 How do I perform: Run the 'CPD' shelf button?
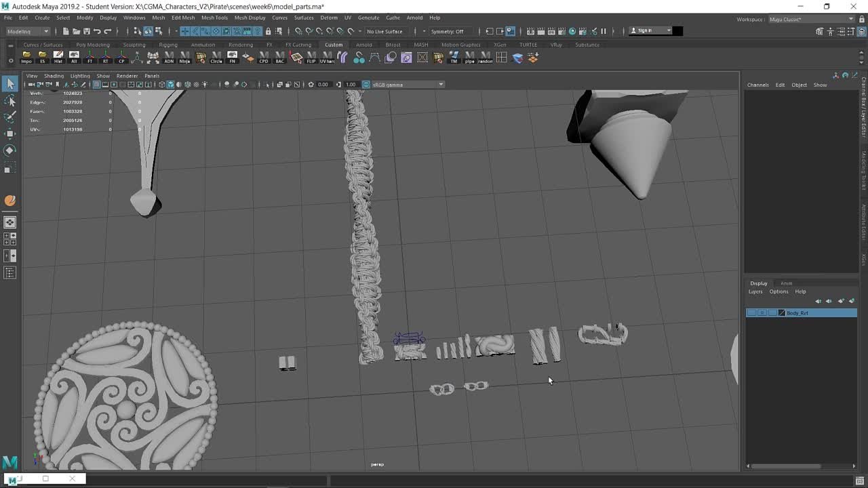click(264, 58)
